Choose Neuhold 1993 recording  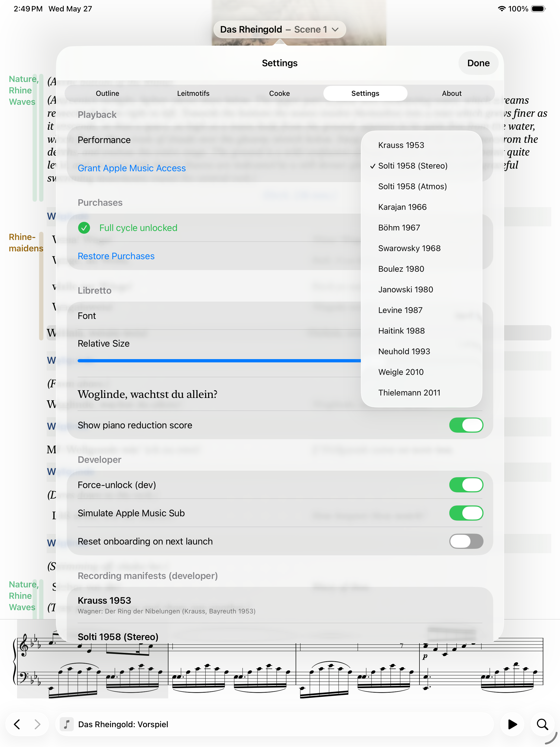click(x=421, y=351)
